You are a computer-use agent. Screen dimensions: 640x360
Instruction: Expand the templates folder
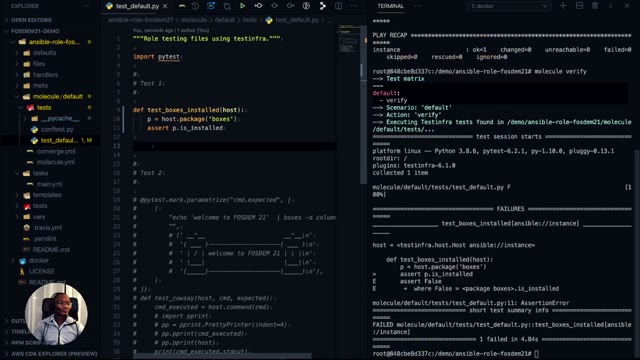47,195
